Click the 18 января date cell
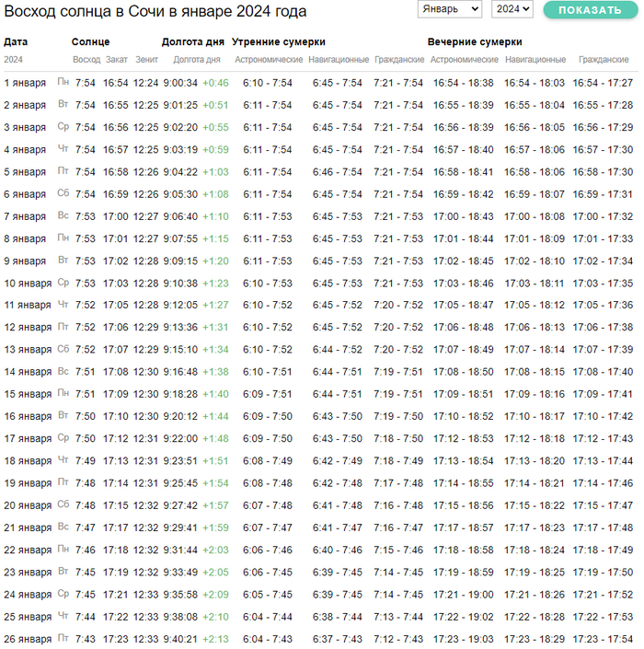The image size is (644, 649). point(28,461)
